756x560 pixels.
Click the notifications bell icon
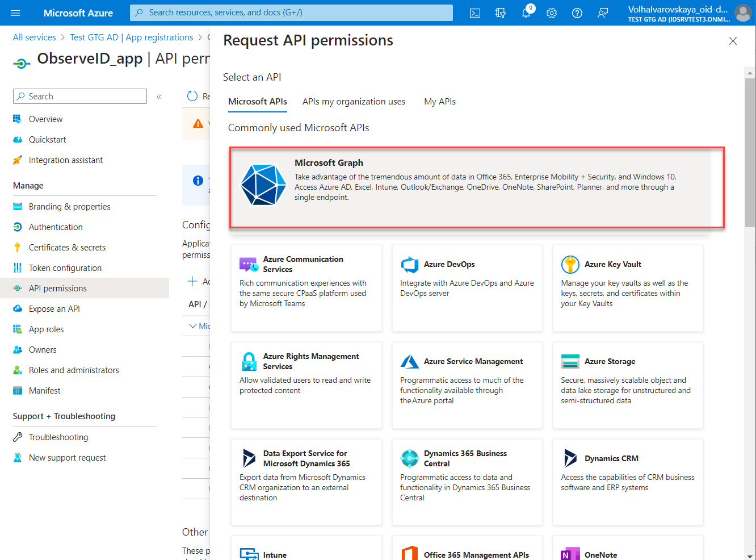(526, 13)
